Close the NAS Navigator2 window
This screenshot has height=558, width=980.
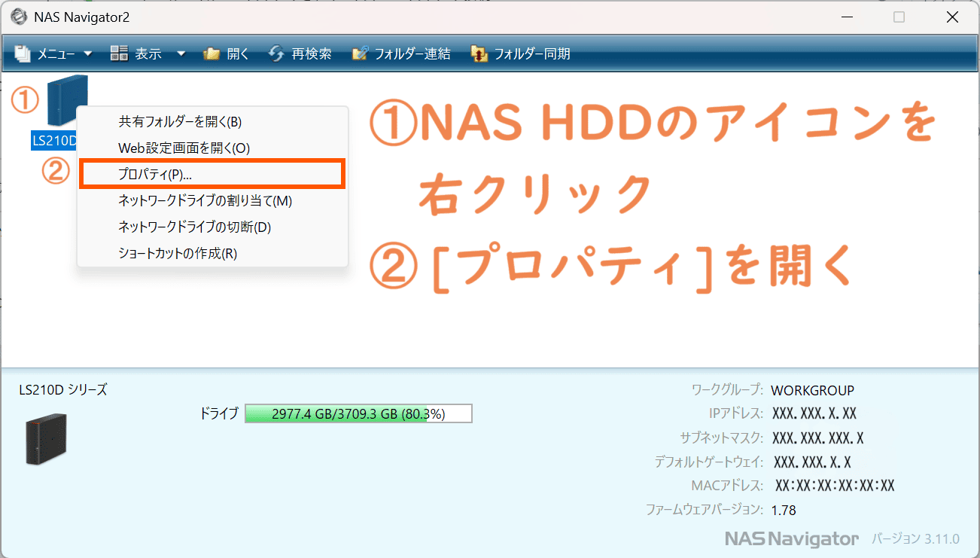(953, 17)
